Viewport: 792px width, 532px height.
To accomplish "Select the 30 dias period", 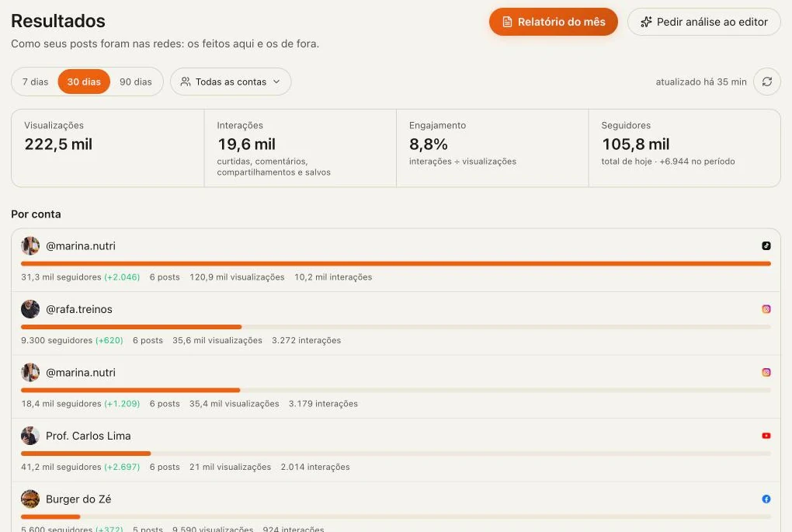I will pos(84,82).
